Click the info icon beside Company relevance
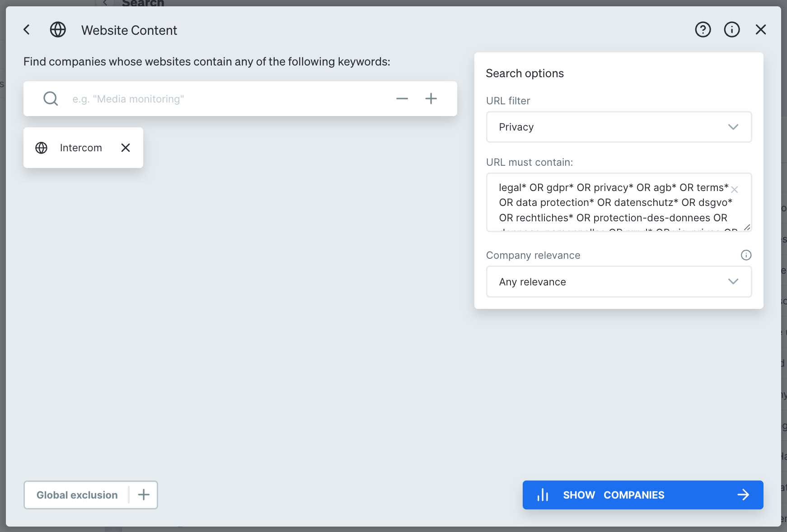Viewport: 787px width, 532px height. pyautogui.click(x=745, y=255)
